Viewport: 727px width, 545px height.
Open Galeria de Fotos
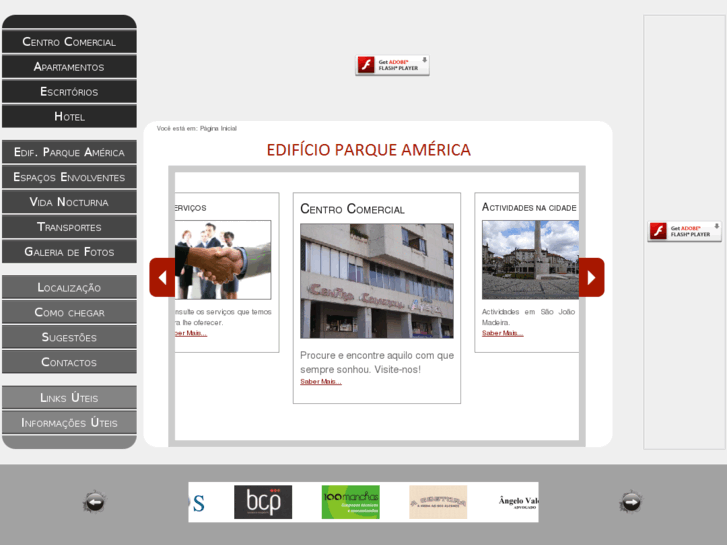point(69,252)
